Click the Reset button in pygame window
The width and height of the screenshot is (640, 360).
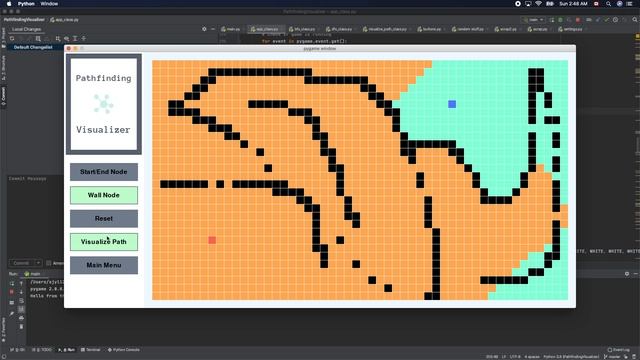pyautogui.click(x=104, y=218)
